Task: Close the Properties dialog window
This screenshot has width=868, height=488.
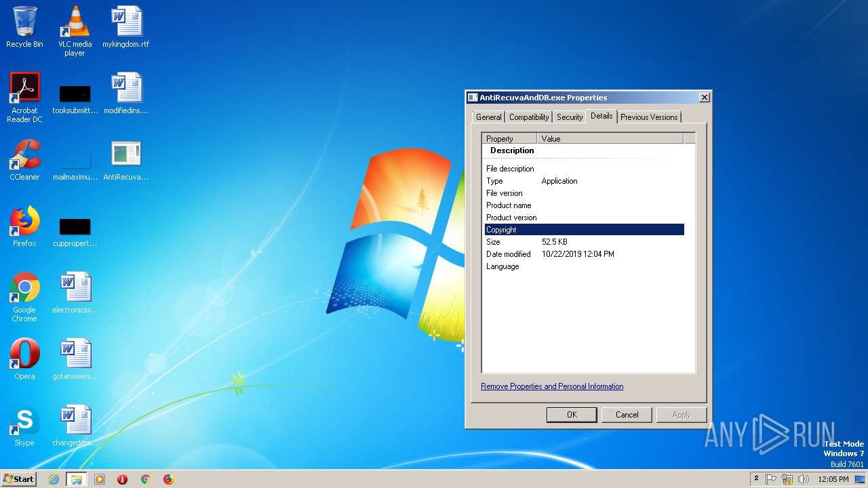Action: pyautogui.click(x=704, y=98)
